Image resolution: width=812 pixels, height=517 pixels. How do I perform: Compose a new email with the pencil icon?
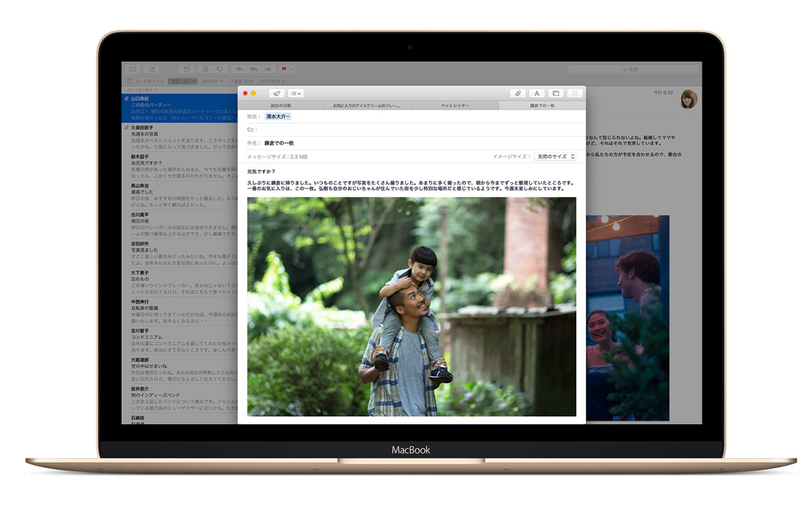click(152, 69)
